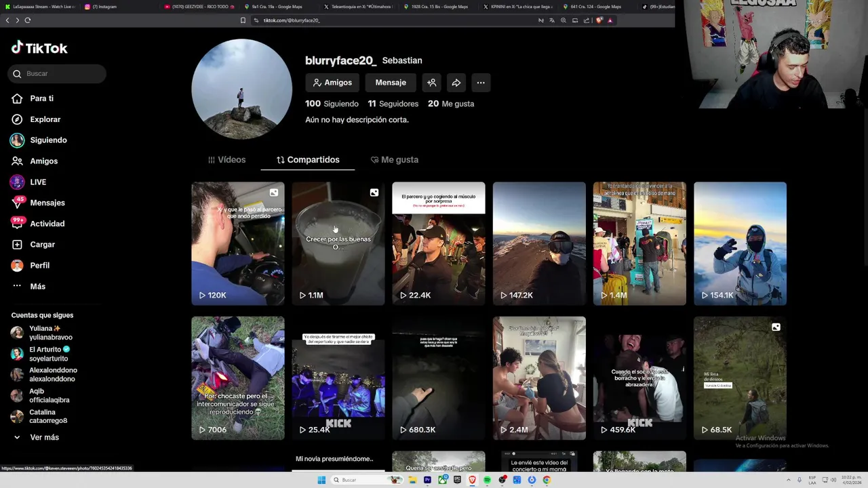Open Actividad notifications
The image size is (868, 488).
[38, 224]
